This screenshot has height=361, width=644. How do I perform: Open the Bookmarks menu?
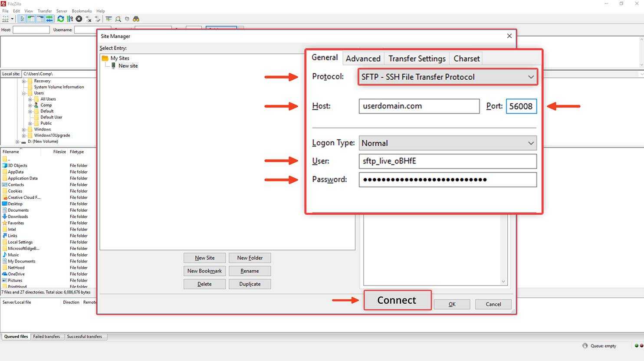82,11
